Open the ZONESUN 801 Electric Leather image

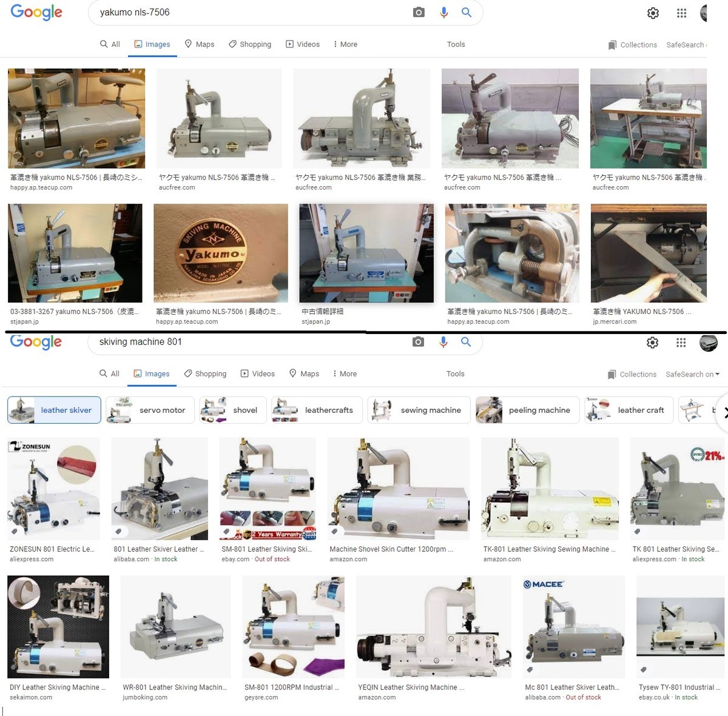pos(53,489)
